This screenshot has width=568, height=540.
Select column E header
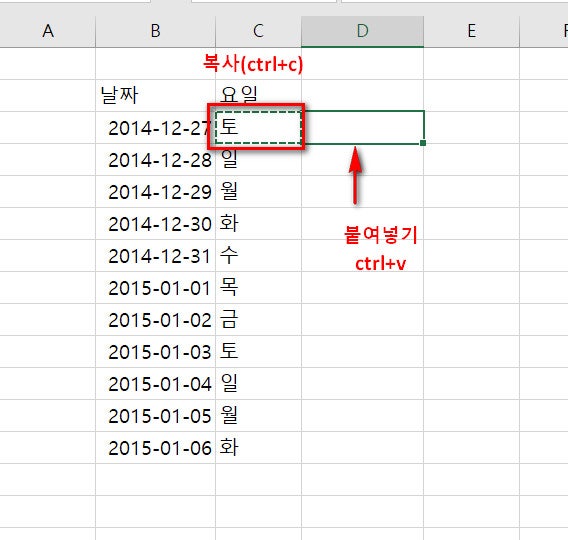pyautogui.click(x=471, y=31)
